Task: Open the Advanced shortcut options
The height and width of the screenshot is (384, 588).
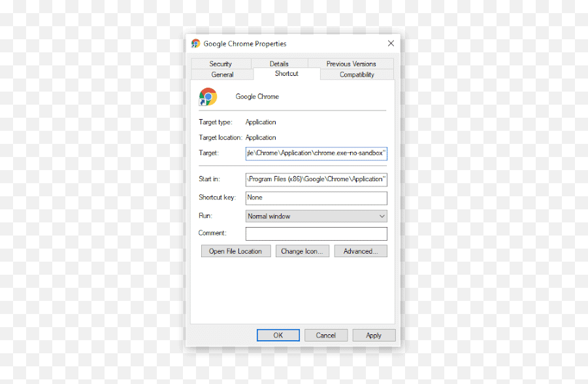Action: pos(360,251)
